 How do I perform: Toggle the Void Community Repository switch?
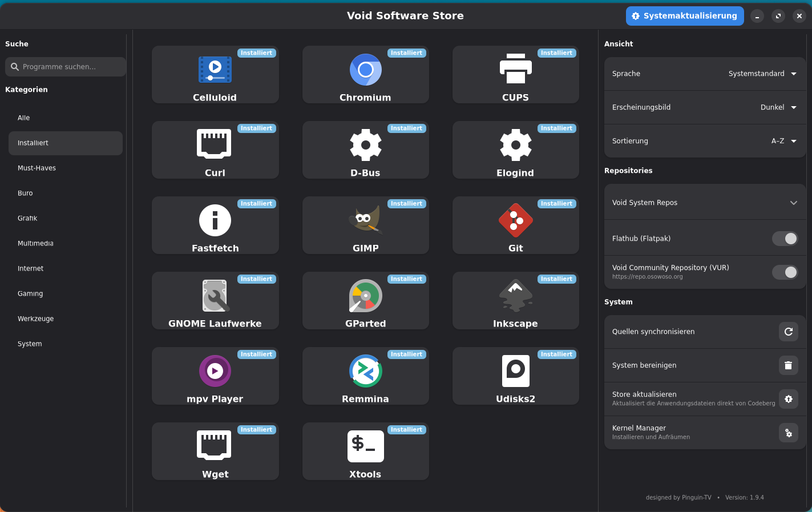coord(785,272)
